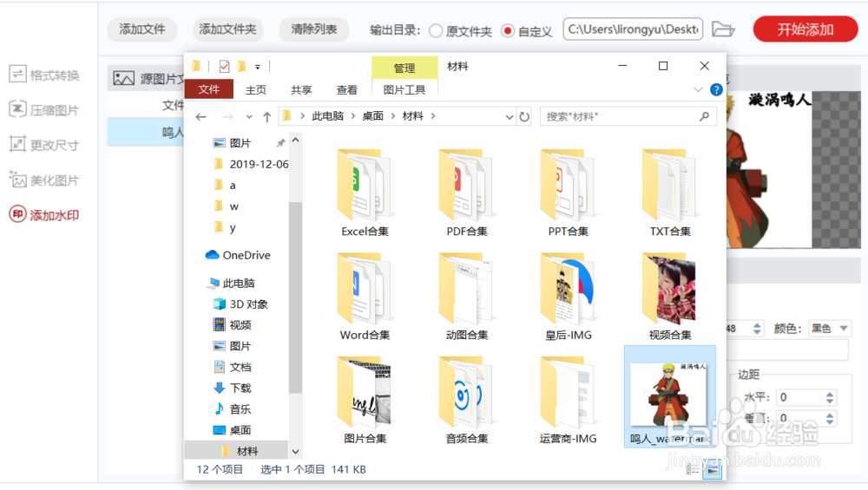Click the properties checkmark in quick access toolbar
Viewport: 868px width, 490px height.
pyautogui.click(x=224, y=67)
